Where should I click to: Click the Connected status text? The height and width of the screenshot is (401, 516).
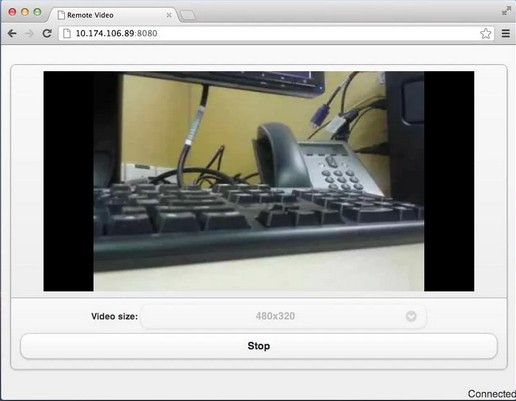click(492, 394)
